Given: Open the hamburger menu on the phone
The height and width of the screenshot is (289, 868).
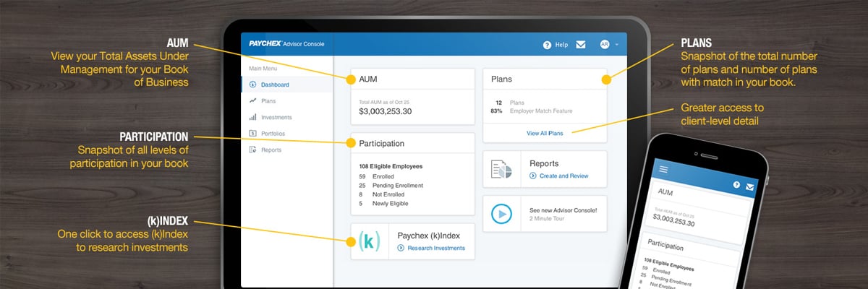Looking at the screenshot, I should pos(663,169).
